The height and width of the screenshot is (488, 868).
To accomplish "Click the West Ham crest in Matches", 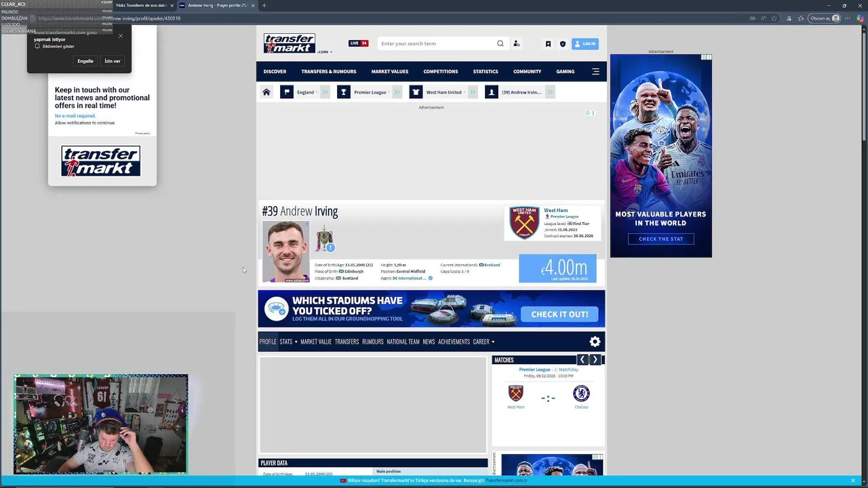I will pyautogui.click(x=516, y=393).
